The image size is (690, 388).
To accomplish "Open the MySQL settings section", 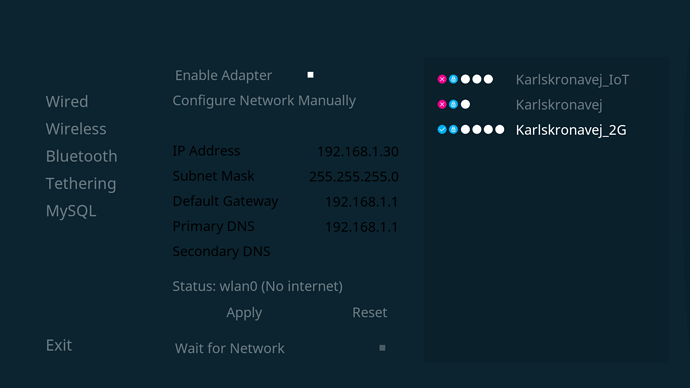I will [x=71, y=211].
